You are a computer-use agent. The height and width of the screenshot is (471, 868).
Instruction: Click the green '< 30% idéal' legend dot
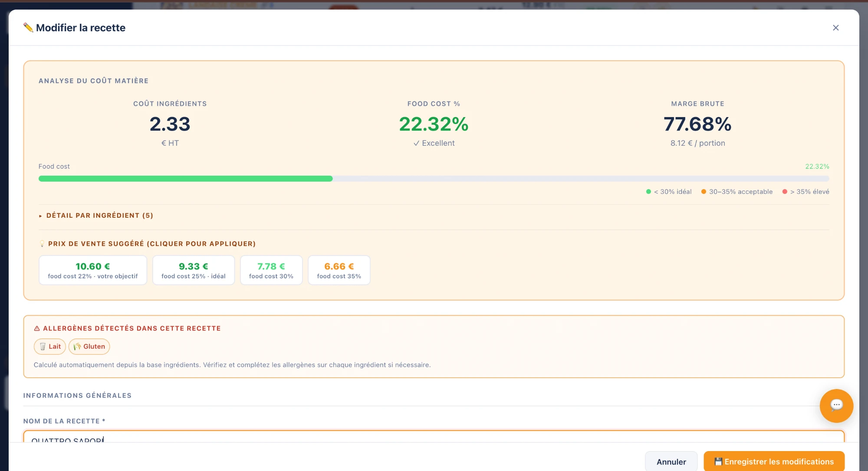[x=648, y=192]
